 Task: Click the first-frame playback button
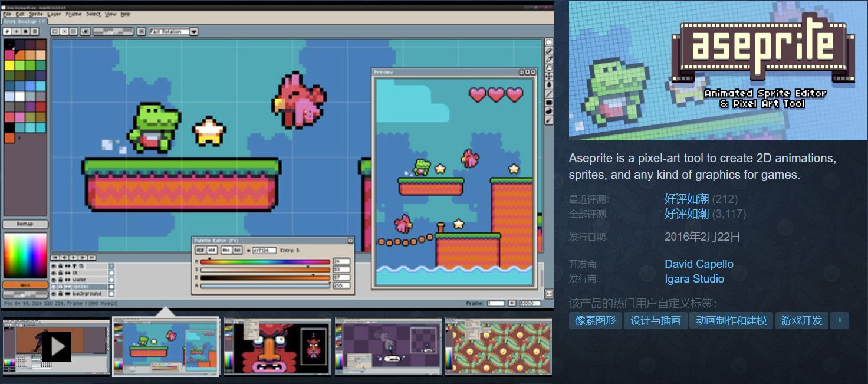pyautogui.click(x=55, y=257)
